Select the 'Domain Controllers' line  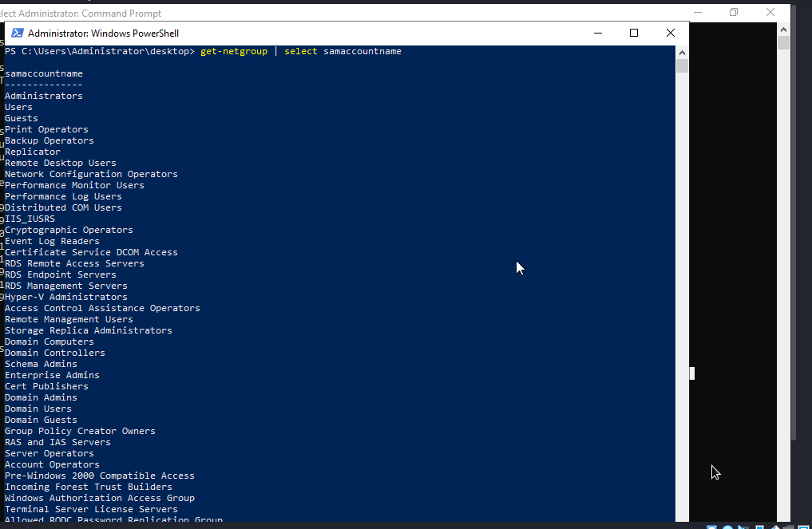55,353
